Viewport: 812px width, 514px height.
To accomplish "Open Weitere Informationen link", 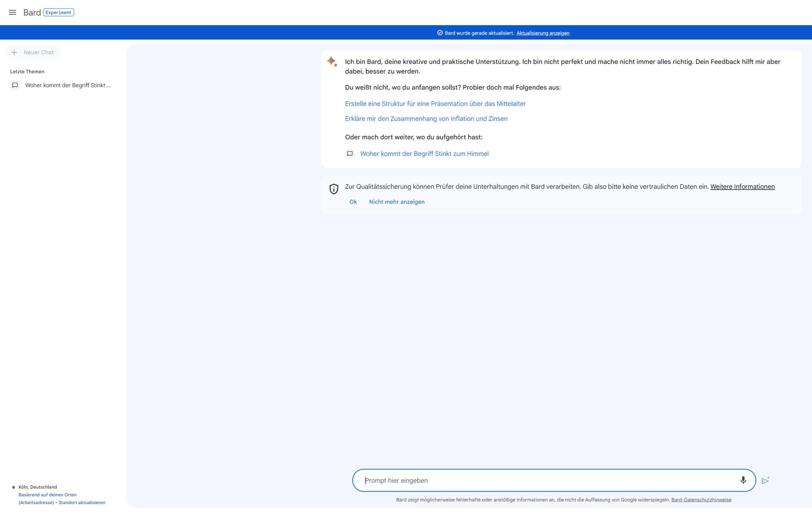I will (742, 187).
